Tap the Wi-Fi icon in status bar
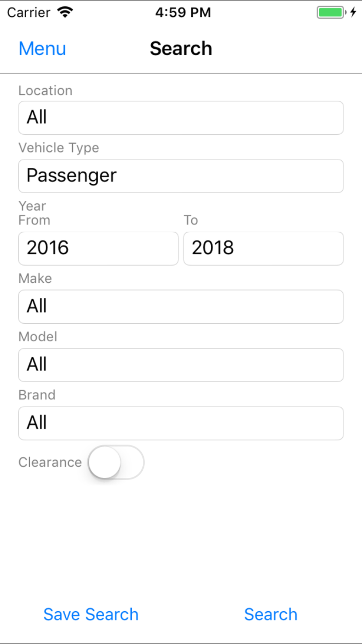 coord(65,12)
